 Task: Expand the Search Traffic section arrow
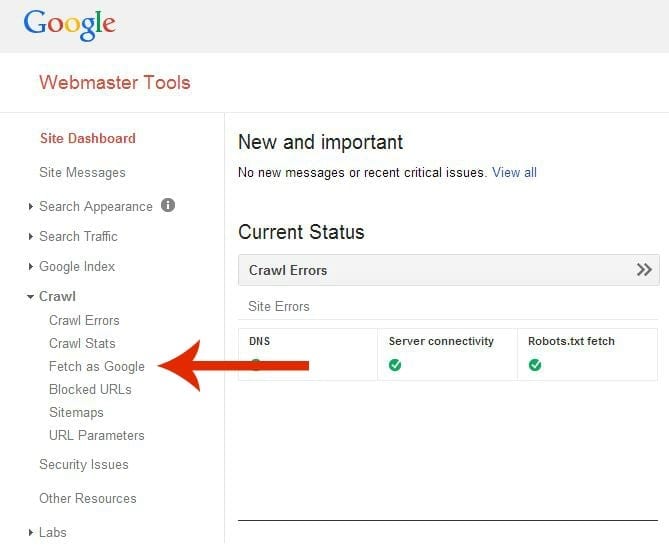point(30,236)
